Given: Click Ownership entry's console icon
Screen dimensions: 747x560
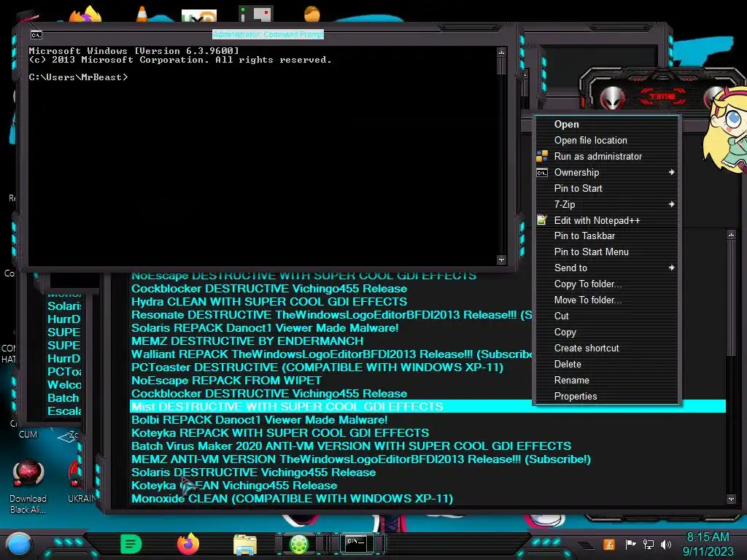Looking at the screenshot, I should click(542, 172).
